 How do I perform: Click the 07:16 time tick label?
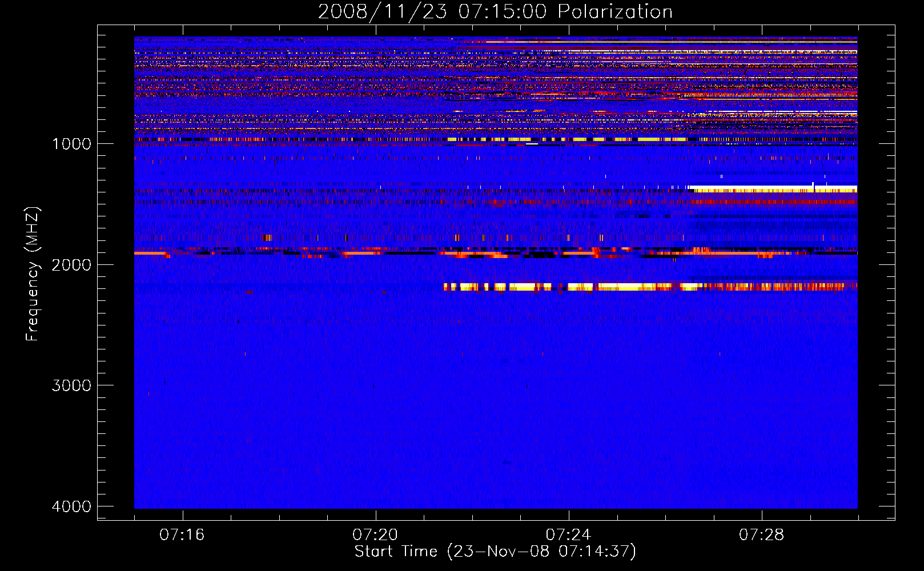point(182,535)
